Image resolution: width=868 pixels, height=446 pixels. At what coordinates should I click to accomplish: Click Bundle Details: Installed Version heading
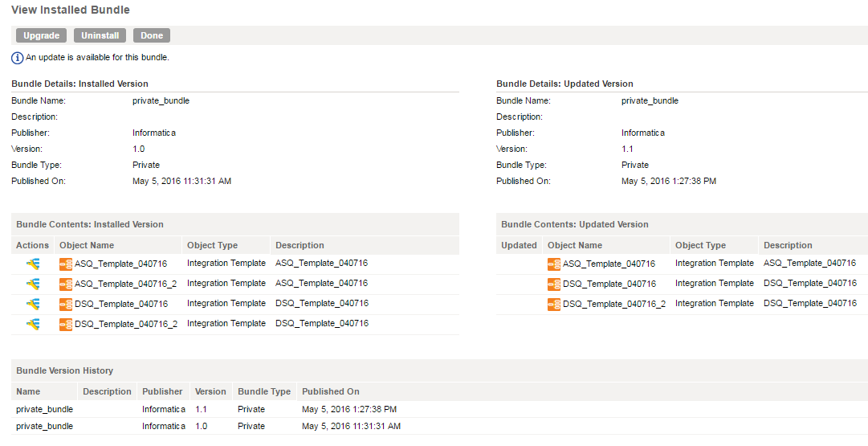[79, 84]
